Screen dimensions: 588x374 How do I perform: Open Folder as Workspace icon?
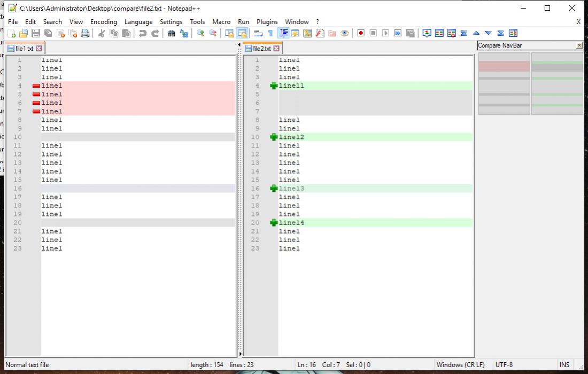pos(332,33)
